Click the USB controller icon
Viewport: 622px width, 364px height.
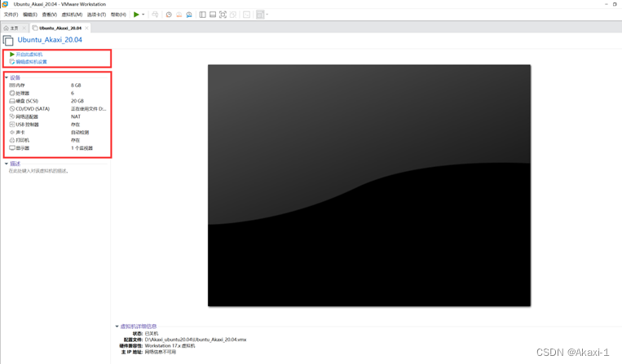coord(12,125)
